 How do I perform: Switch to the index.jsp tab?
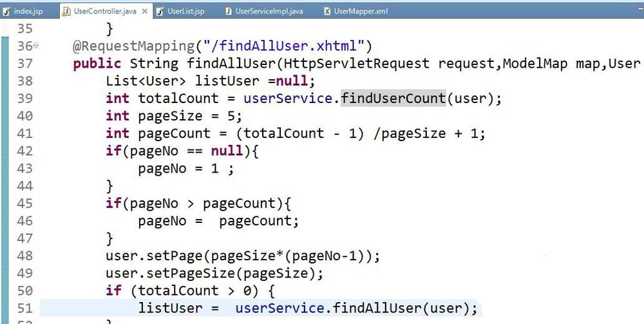28,12
